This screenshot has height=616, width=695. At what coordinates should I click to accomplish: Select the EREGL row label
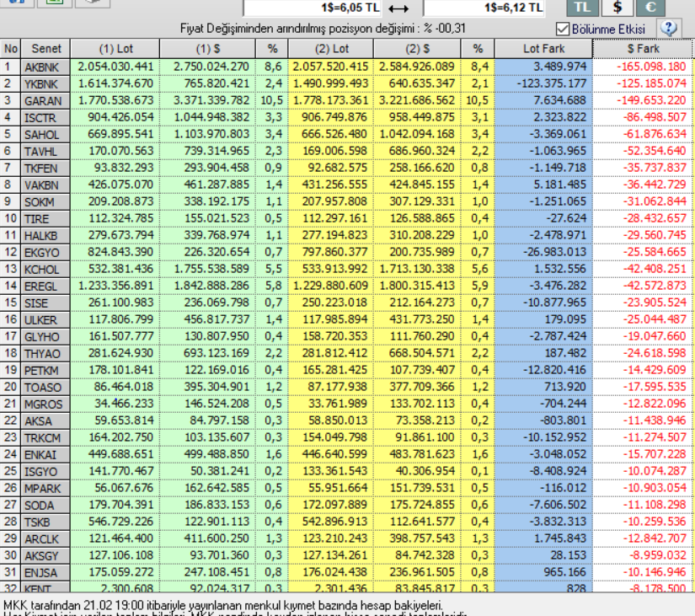tap(45, 287)
